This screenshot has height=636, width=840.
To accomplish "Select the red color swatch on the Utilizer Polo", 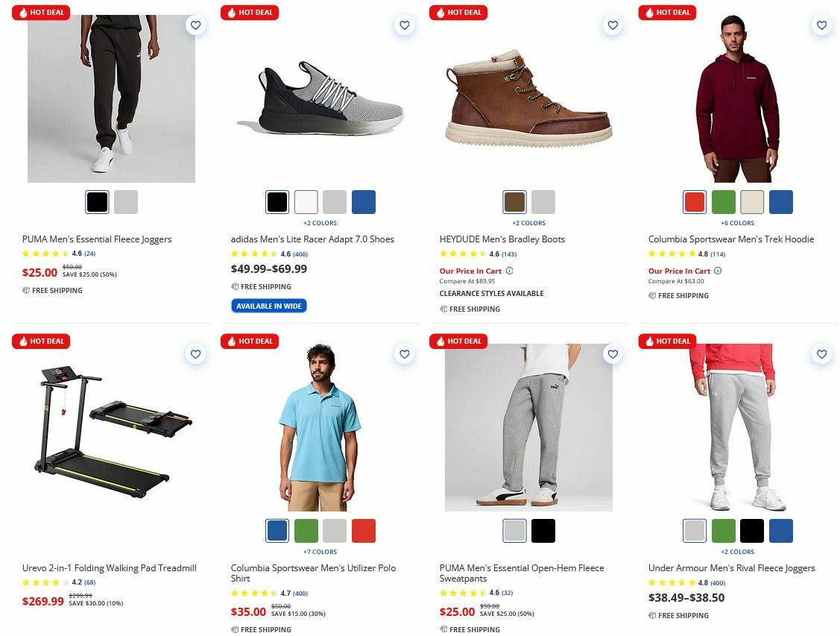I will click(364, 530).
